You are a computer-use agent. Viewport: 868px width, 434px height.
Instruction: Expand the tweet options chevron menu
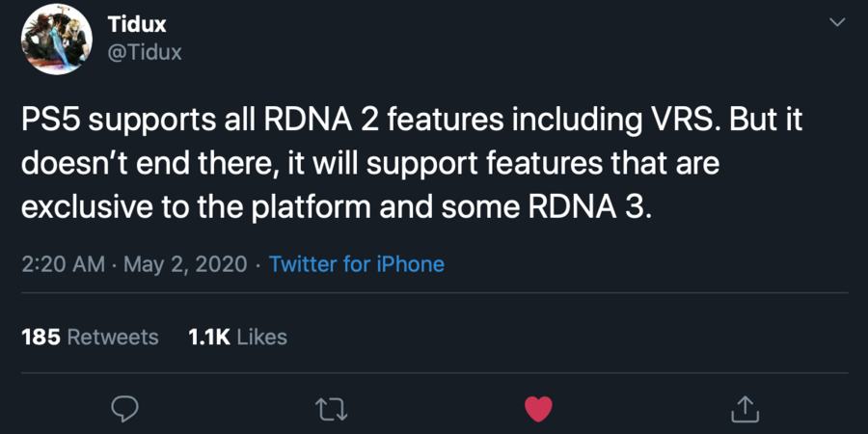click(836, 23)
